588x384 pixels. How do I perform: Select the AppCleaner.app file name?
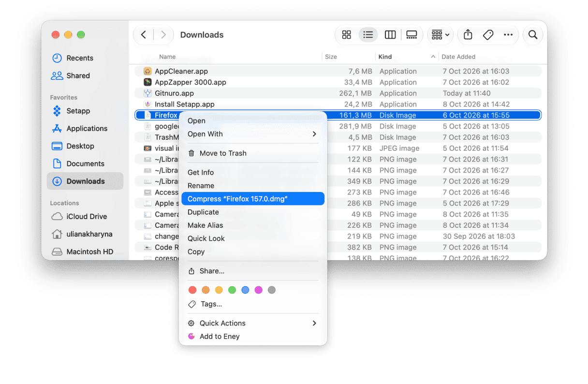tap(181, 71)
